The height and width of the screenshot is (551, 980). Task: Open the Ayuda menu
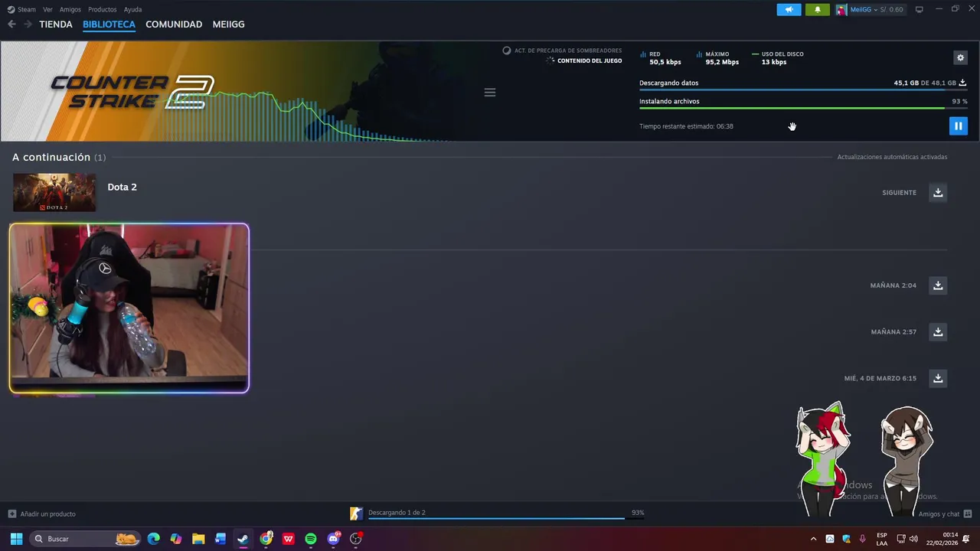pos(132,9)
